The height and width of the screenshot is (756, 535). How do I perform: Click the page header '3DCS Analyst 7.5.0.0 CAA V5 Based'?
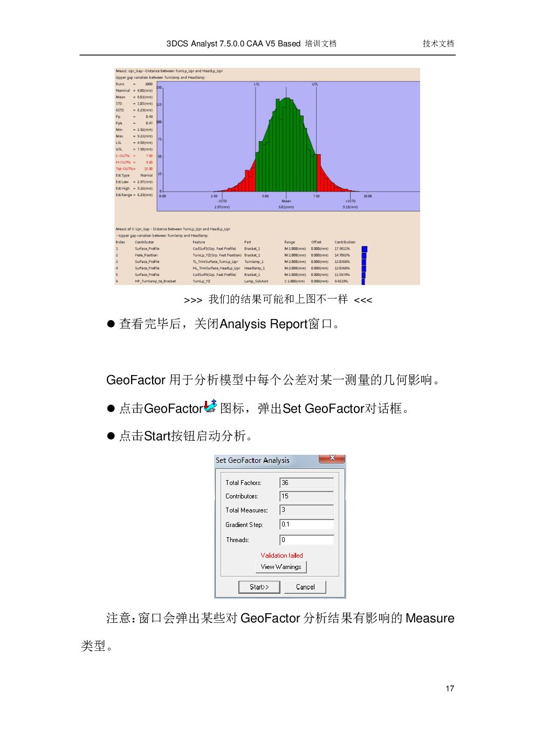pyautogui.click(x=234, y=44)
